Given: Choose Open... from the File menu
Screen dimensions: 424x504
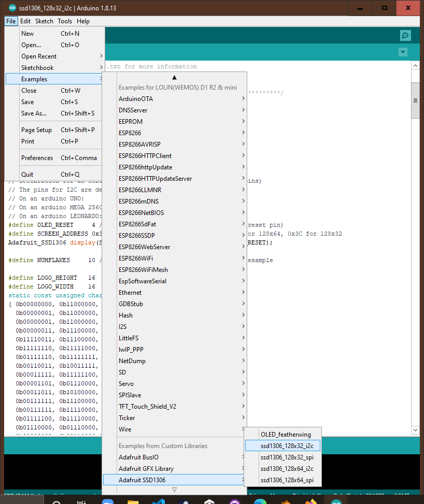Looking at the screenshot, I should click(55, 45).
